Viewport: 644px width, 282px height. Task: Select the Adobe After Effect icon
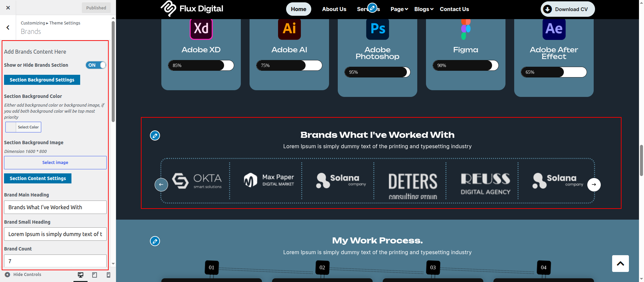tap(554, 29)
